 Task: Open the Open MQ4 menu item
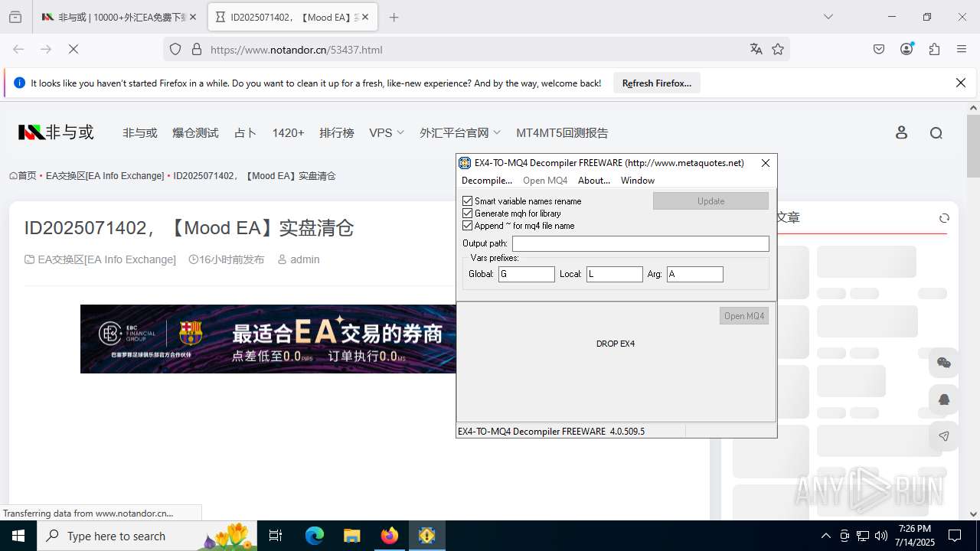[x=545, y=181]
